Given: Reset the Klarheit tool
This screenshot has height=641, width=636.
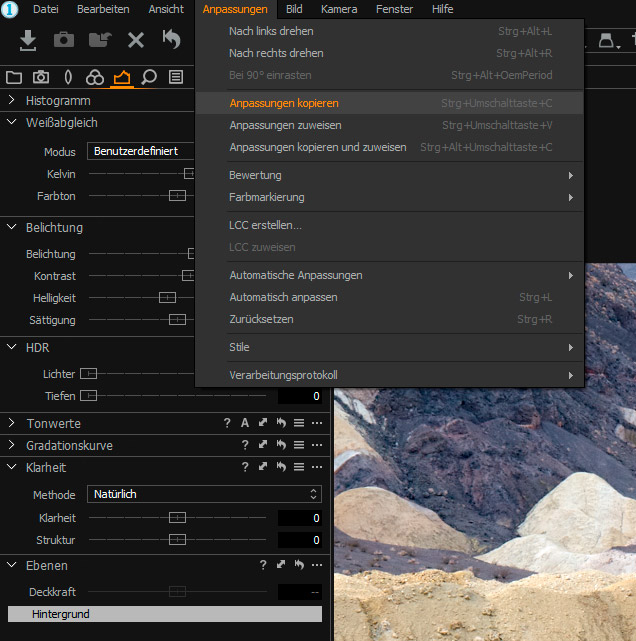Looking at the screenshot, I should (x=281, y=467).
